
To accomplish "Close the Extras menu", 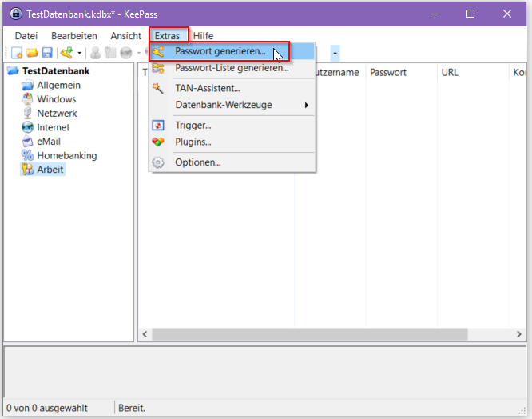I will [167, 36].
